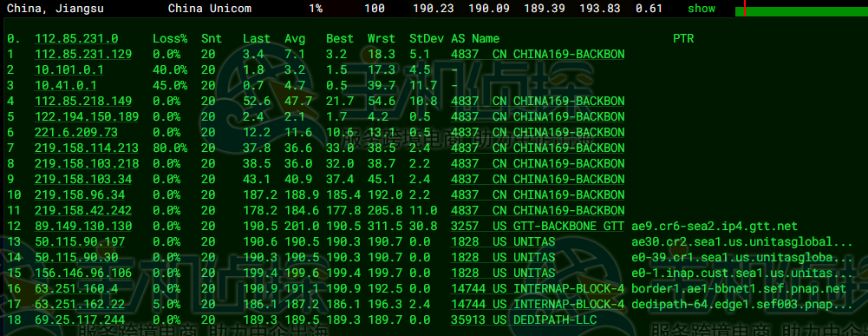Image resolution: width=868 pixels, height=336 pixels.
Task: Select the IP address 219.158.114.213
Action: pos(87,148)
